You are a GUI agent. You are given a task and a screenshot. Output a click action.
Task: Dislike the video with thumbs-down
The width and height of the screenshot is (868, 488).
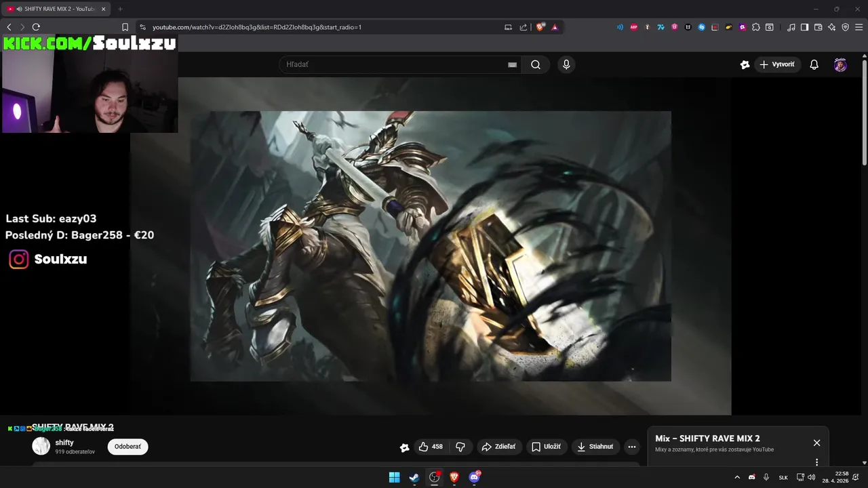click(x=460, y=447)
